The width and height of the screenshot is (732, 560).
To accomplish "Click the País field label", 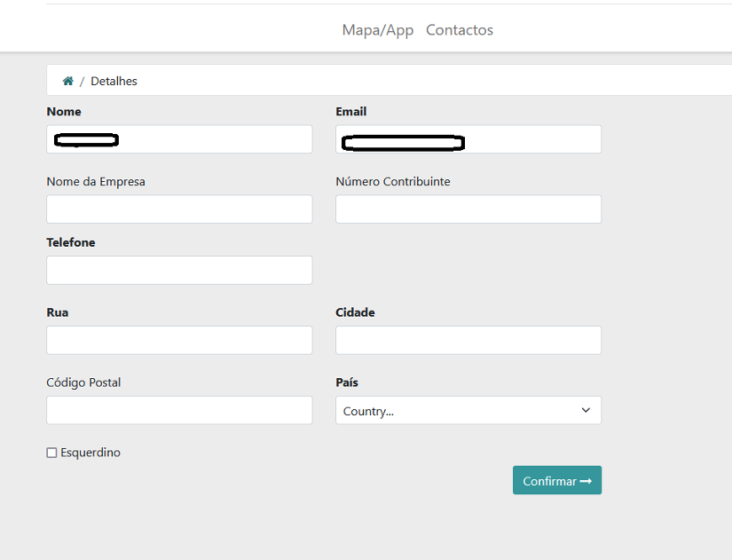I will pos(347,383).
